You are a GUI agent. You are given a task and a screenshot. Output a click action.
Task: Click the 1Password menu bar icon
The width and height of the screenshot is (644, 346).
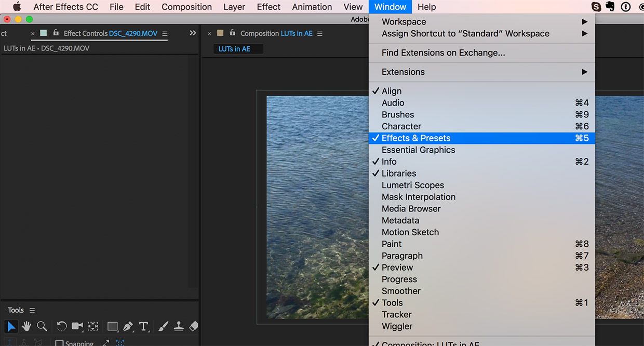[x=625, y=7]
